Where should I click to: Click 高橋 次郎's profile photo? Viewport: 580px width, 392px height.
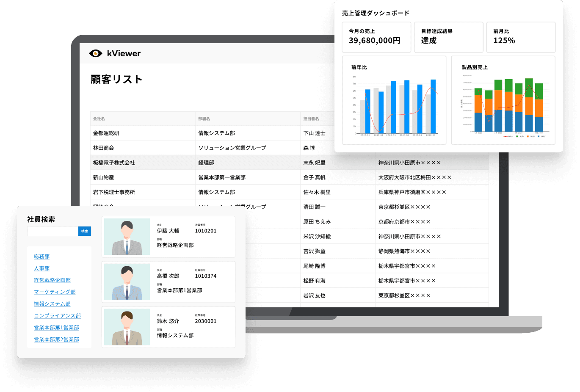[x=127, y=282]
